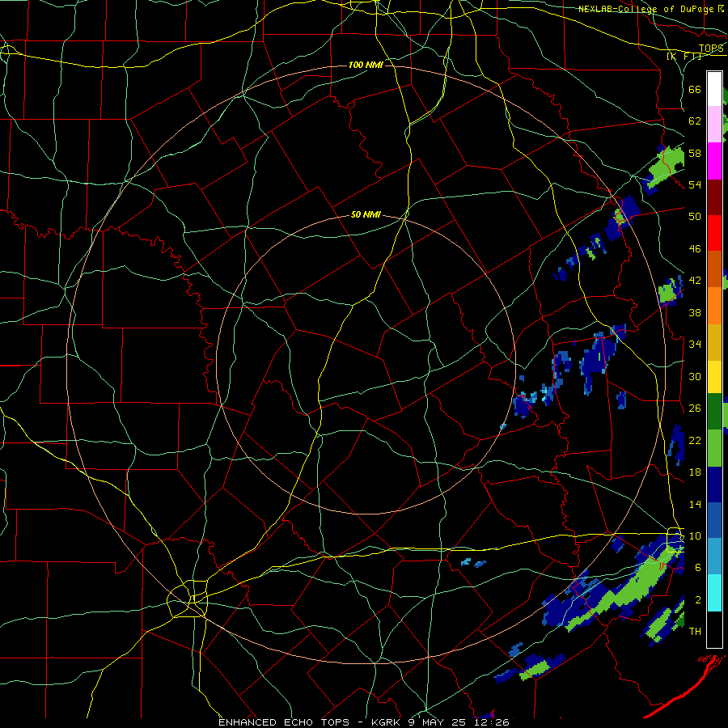The image size is (728, 728).
Task: Click the '50' legend value
Action: (x=695, y=216)
